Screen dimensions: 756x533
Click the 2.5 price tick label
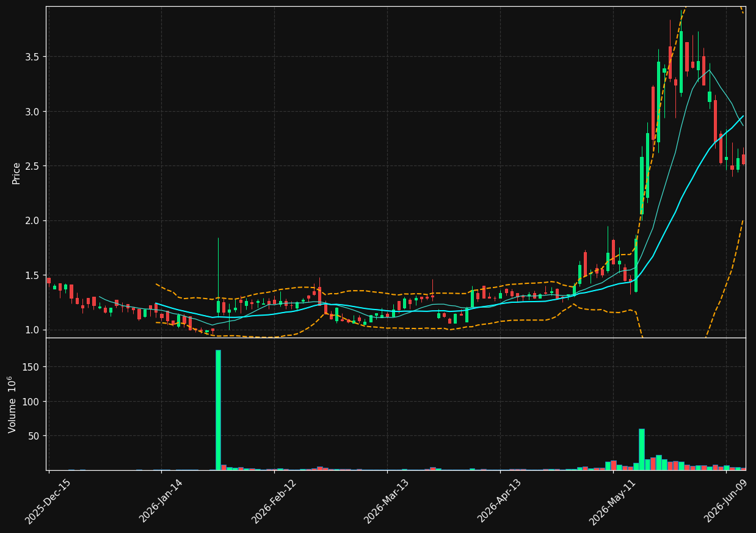coord(33,166)
